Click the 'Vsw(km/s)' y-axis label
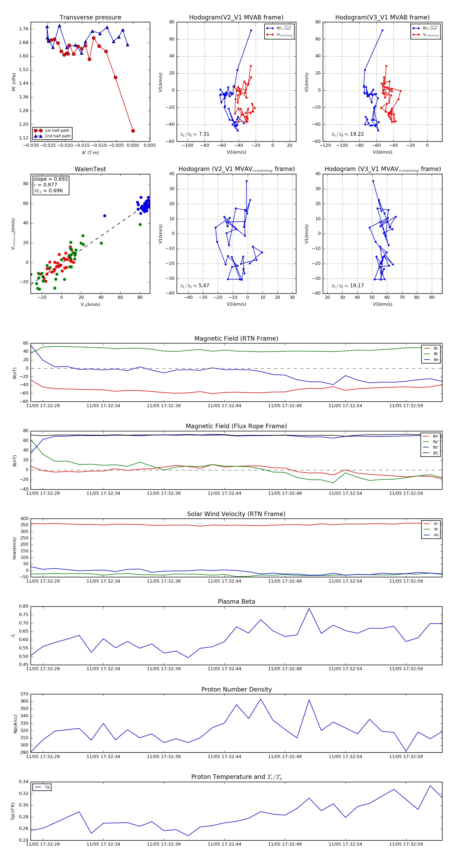The height and width of the screenshot is (868, 473). (x=14, y=548)
